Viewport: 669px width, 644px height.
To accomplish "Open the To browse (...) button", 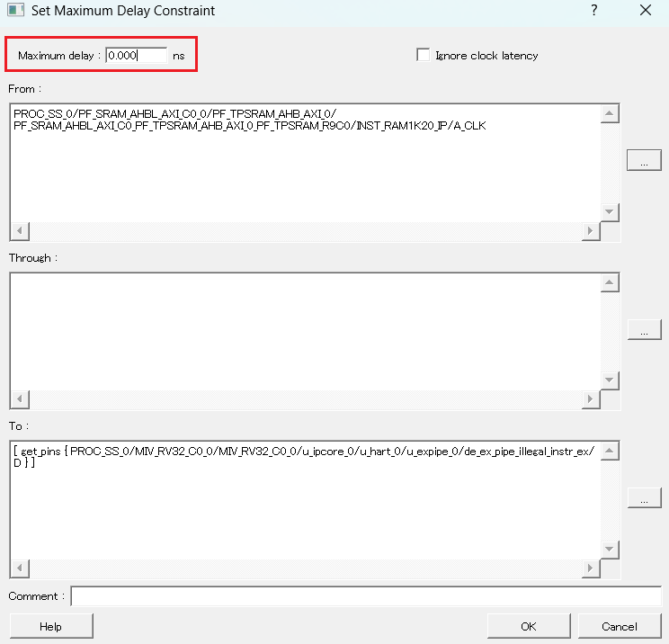I will (644, 498).
